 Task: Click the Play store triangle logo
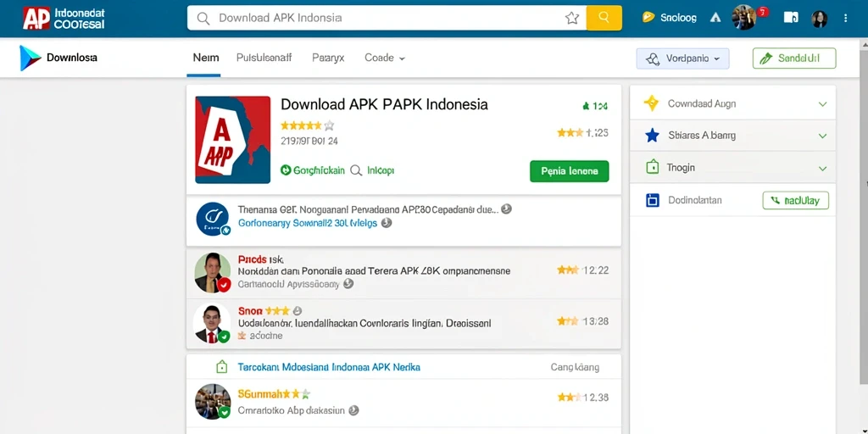pos(31,58)
